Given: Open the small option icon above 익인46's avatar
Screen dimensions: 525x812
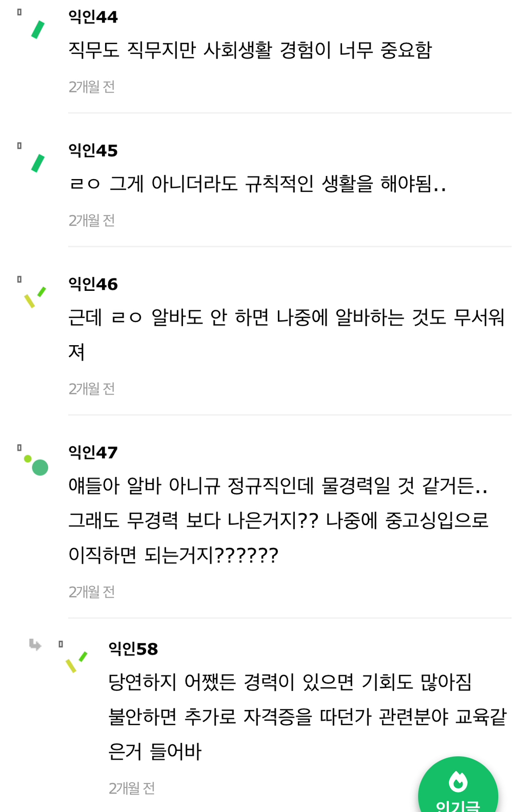Looking at the screenshot, I should tap(19, 279).
